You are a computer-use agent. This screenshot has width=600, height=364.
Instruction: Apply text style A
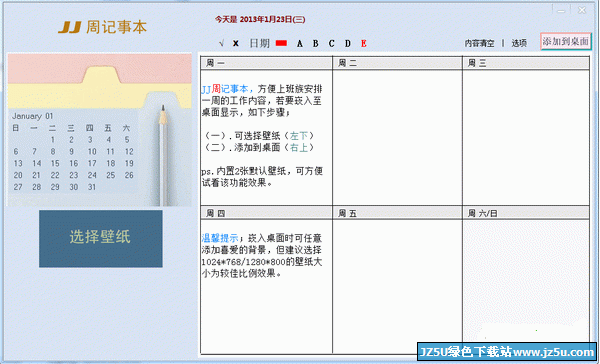pos(300,43)
